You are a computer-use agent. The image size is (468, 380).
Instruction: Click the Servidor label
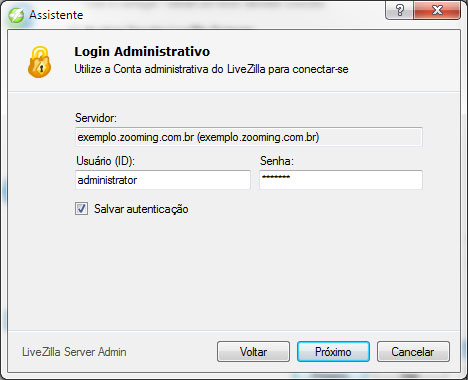coord(96,118)
